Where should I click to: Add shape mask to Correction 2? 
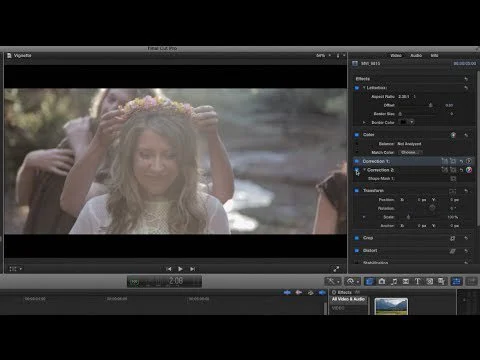(453, 170)
